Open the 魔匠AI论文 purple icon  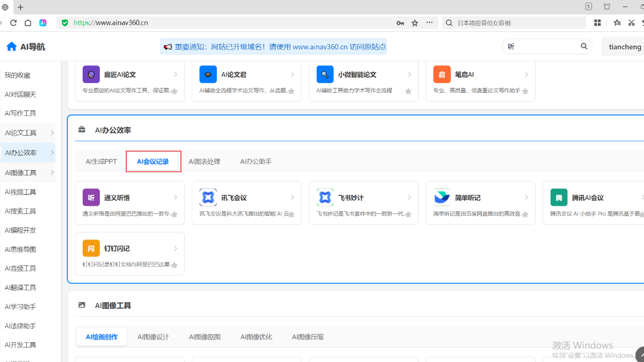(91, 75)
